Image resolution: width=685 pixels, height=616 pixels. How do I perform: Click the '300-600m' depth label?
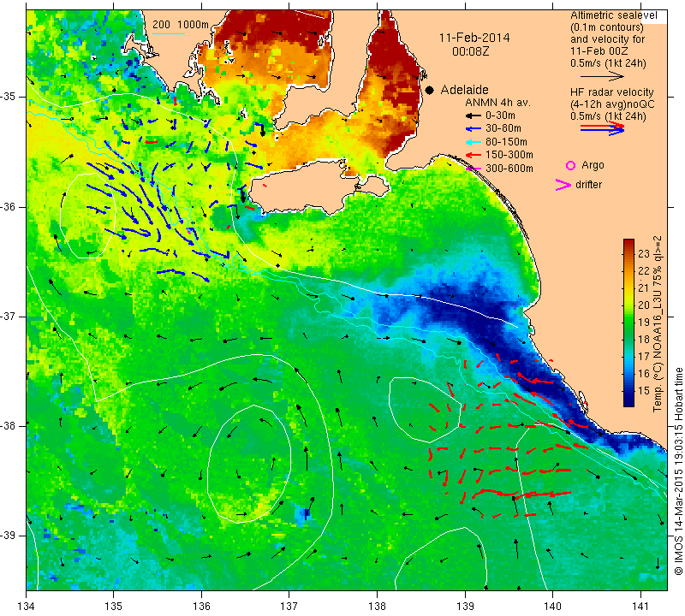pos(509,169)
